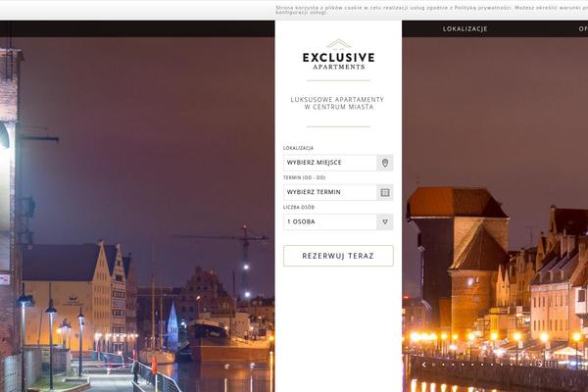Click the Liczba osób label
Image resolution: width=588 pixels, height=392 pixels.
[x=299, y=208]
